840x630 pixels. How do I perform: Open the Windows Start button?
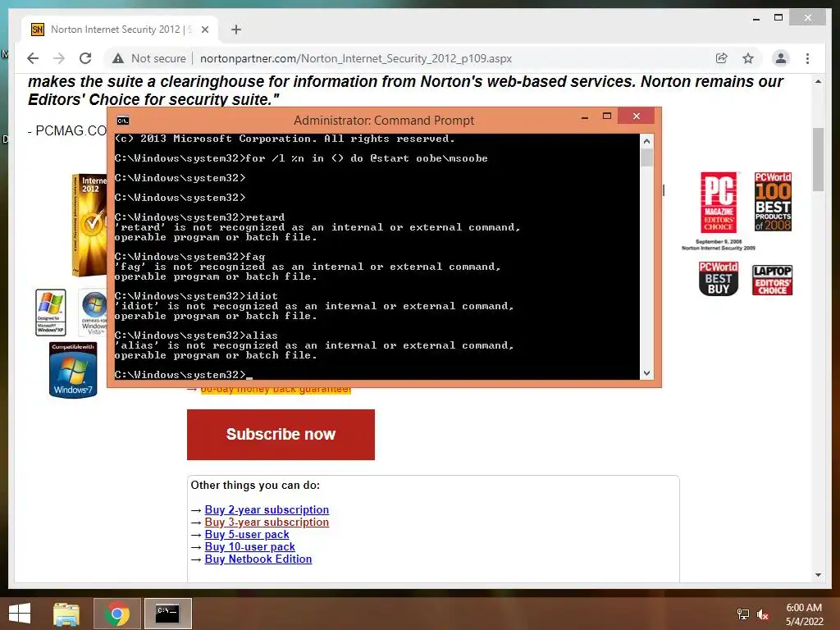(20, 614)
